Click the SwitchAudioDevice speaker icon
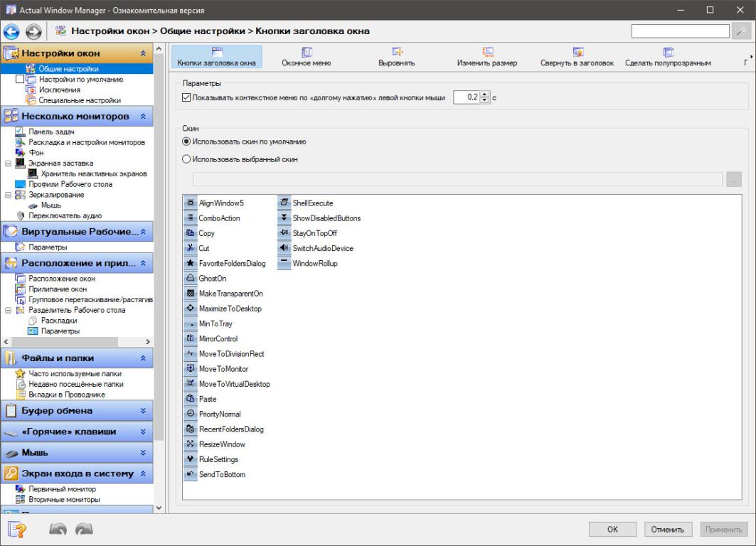Screen dimensions: 756x546 pyautogui.click(x=284, y=248)
